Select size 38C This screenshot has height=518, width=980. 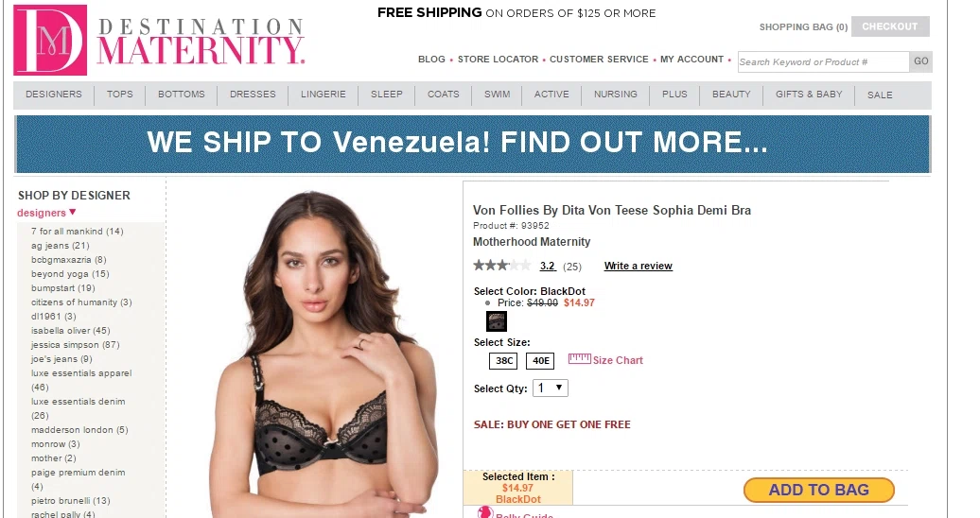coord(503,360)
